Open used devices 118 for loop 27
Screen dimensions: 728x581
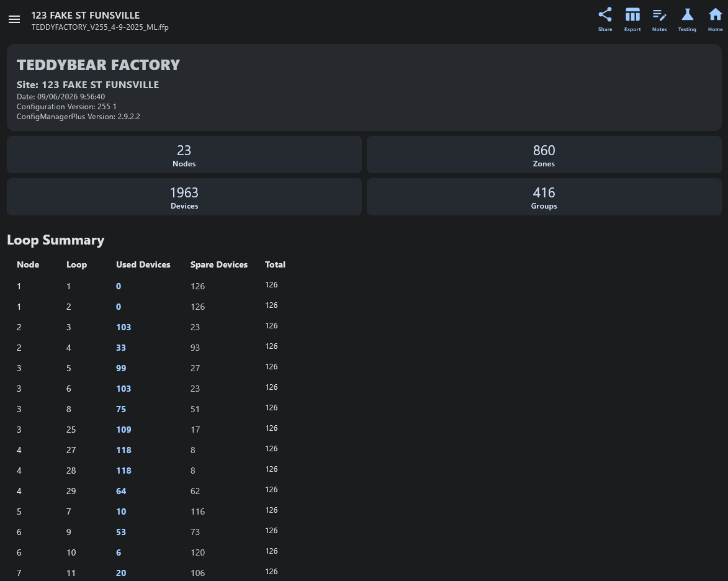coord(124,450)
